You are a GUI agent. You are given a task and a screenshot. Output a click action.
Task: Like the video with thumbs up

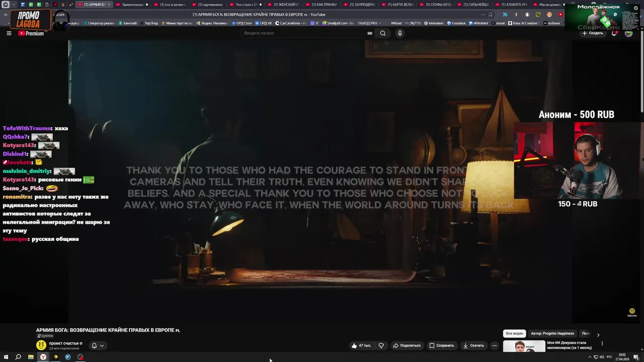[x=361, y=345]
